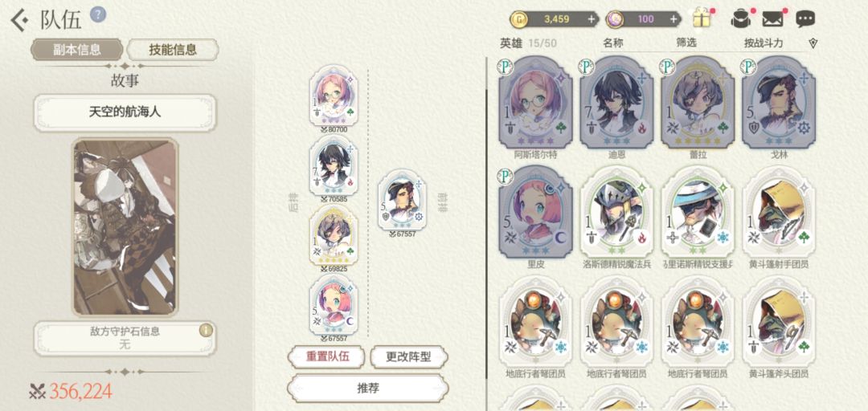This screenshot has height=411, width=868.
Task: Add purple gems with plus icon
Action: (674, 19)
